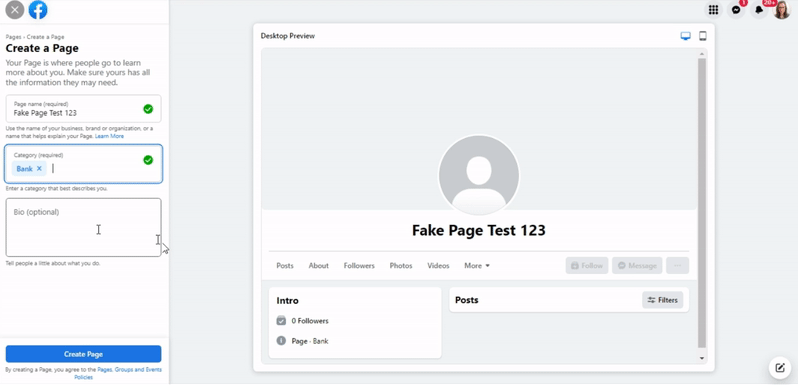Click into the Bio text field
798x385 pixels.
[x=83, y=228]
